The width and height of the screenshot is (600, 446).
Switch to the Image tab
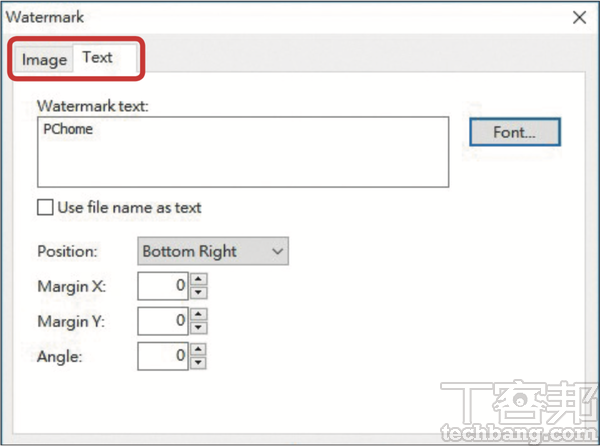[x=44, y=60]
